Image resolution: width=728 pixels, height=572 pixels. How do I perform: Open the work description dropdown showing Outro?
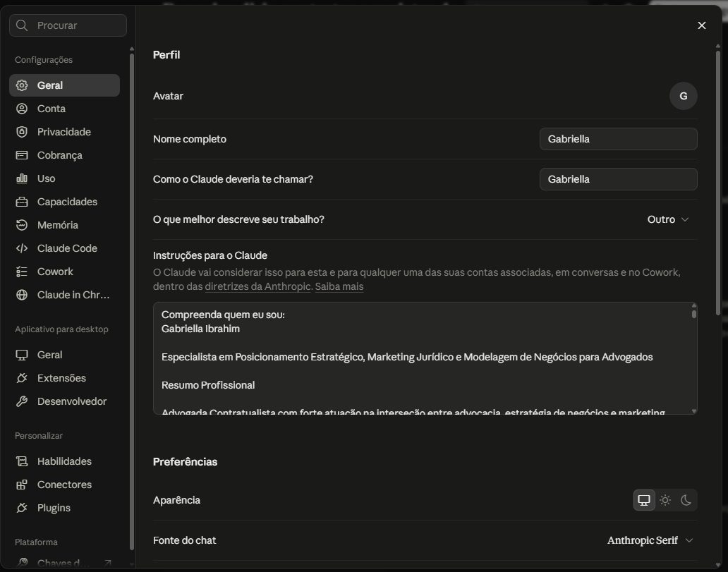point(668,219)
